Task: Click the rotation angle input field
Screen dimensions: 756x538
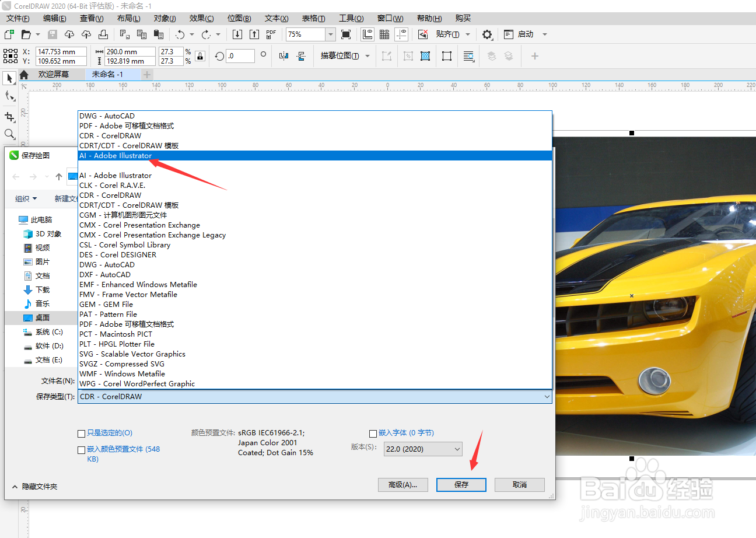Action: coord(240,56)
